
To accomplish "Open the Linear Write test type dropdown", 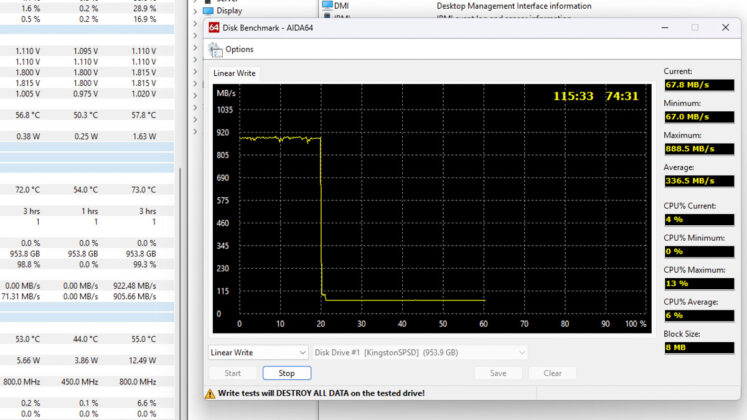I will [258, 352].
